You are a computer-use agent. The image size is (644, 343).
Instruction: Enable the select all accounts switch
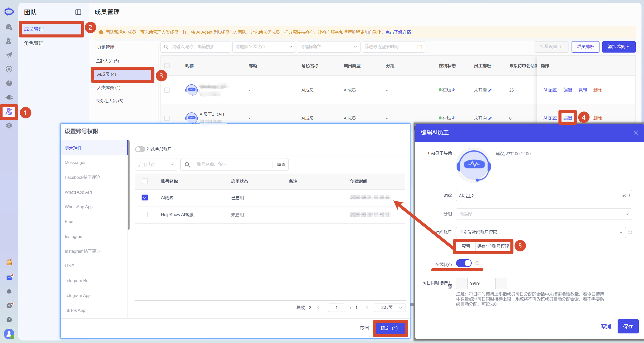140,149
